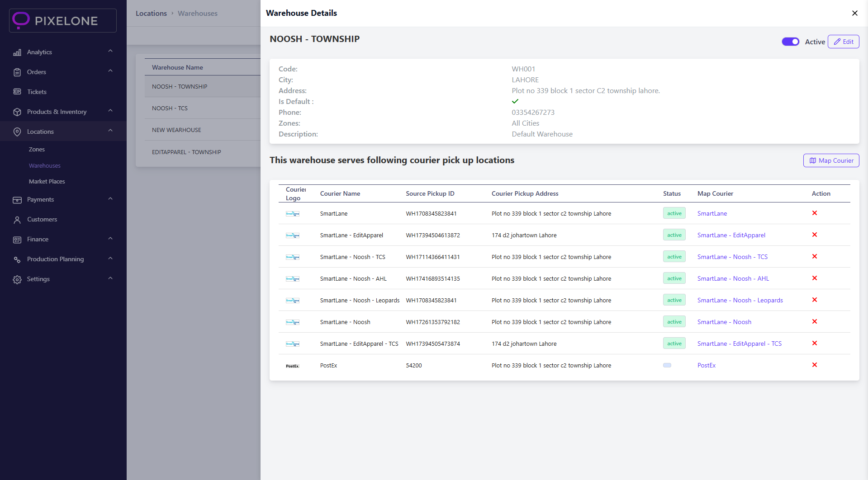Close the Warehouse Details panel
868x480 pixels.
pos(854,13)
